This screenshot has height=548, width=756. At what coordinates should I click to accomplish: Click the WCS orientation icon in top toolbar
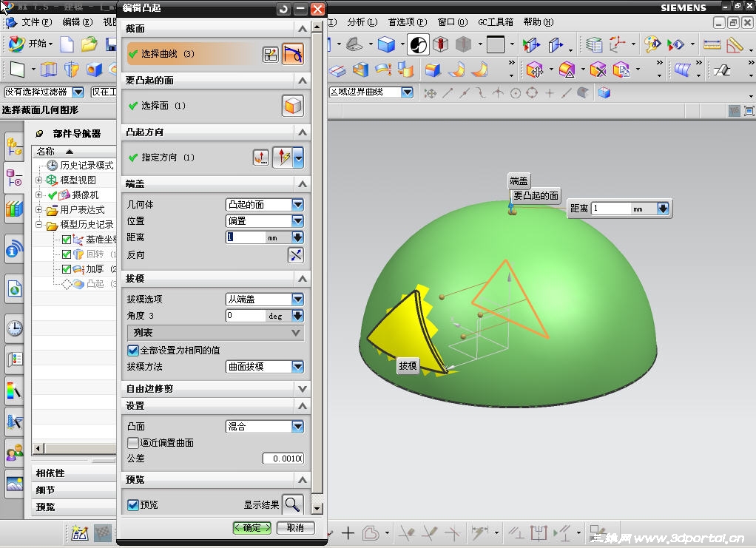618,45
